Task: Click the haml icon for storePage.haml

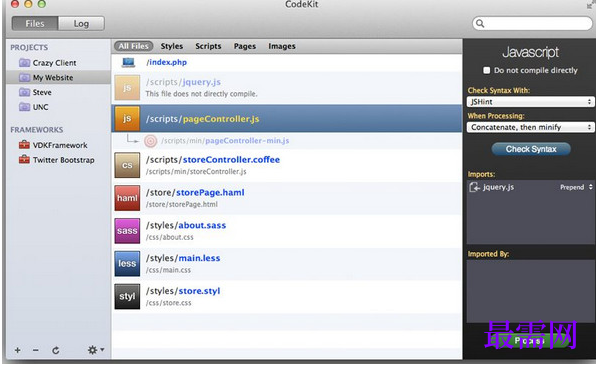Action: (x=127, y=198)
